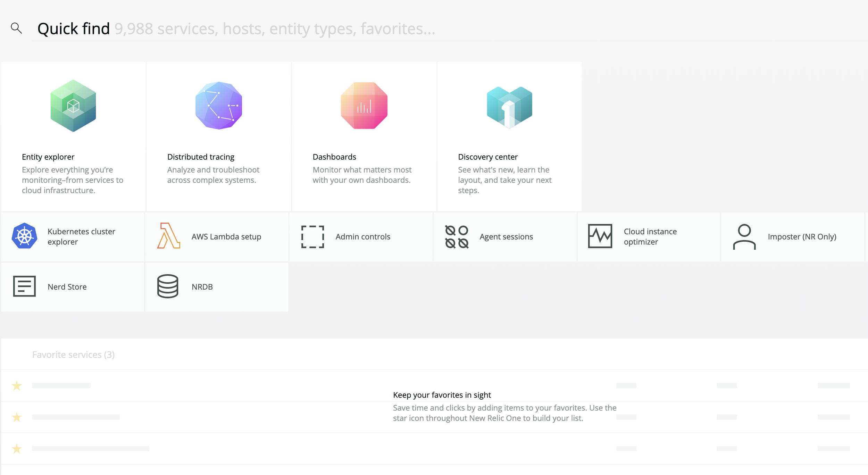This screenshot has width=868, height=475.
Task: Open the Discovery center teal icon
Action: coord(509,107)
